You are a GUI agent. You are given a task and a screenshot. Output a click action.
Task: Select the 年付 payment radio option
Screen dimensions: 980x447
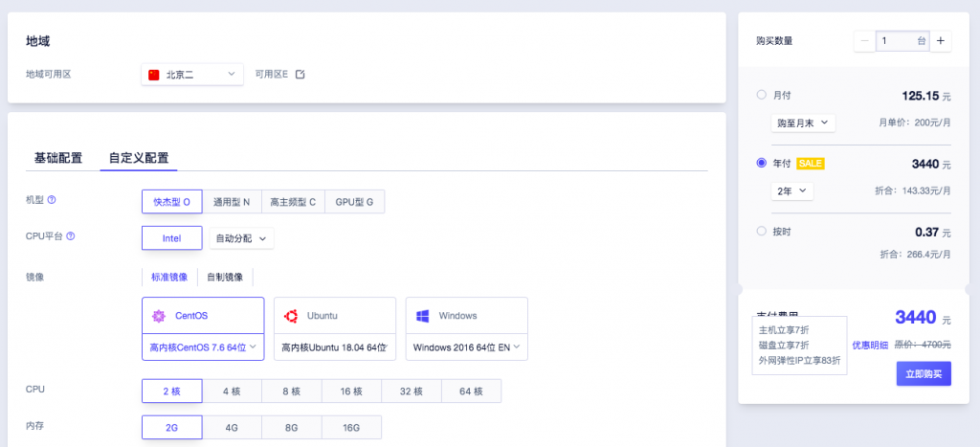[x=762, y=164]
